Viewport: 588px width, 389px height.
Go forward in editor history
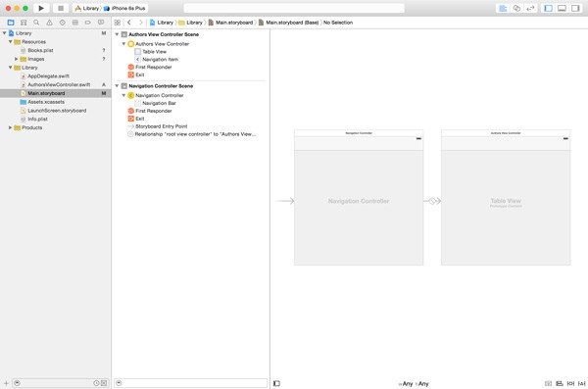click(x=140, y=23)
